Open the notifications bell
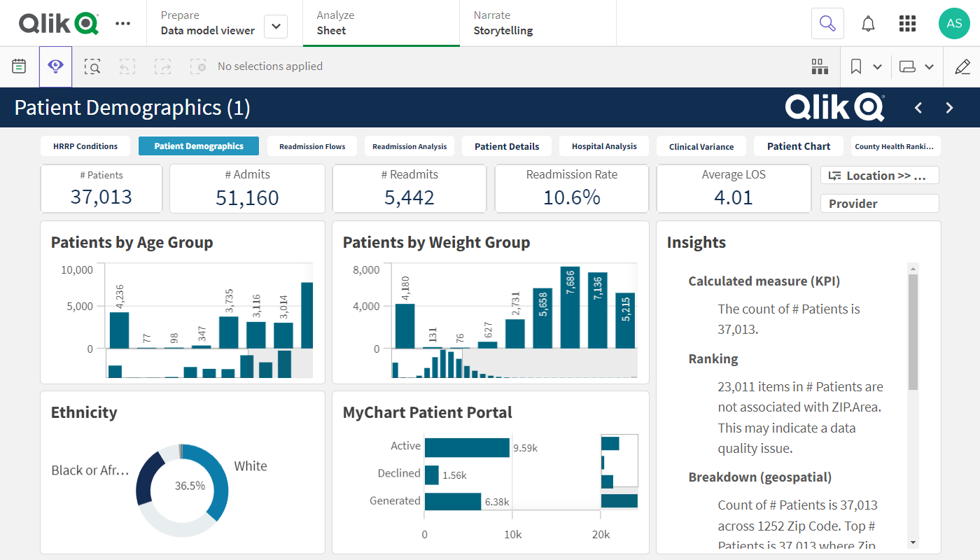Viewport: 980px width, 560px height. (868, 24)
